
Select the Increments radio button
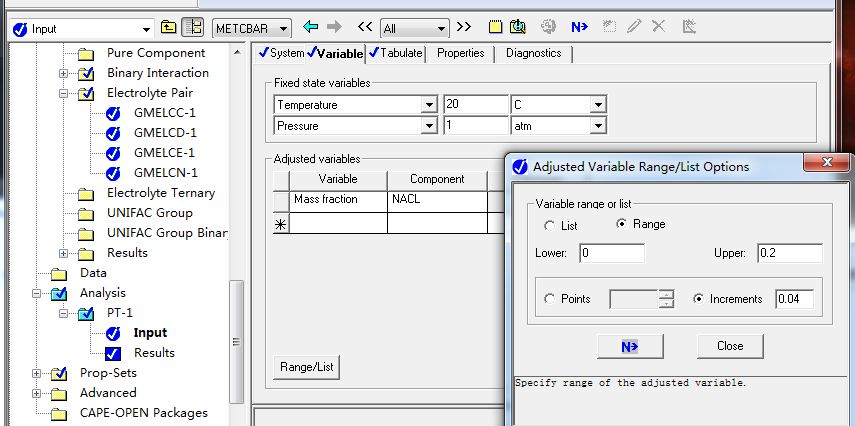698,299
